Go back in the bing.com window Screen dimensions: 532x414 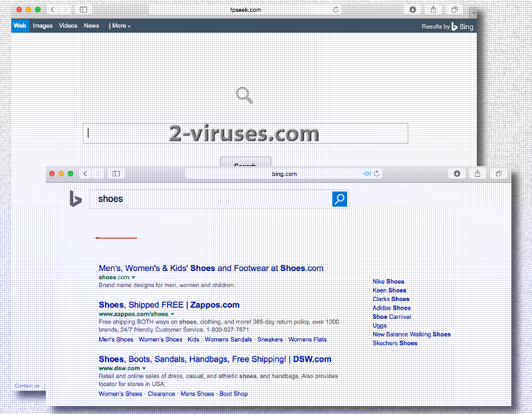pos(86,173)
